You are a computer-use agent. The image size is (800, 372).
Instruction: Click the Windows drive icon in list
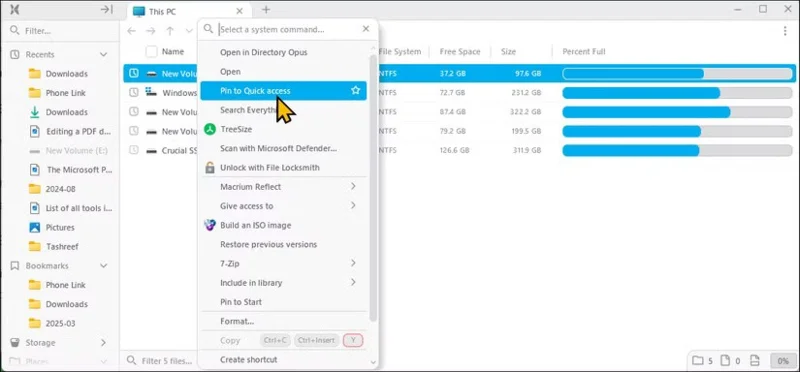[151, 92]
